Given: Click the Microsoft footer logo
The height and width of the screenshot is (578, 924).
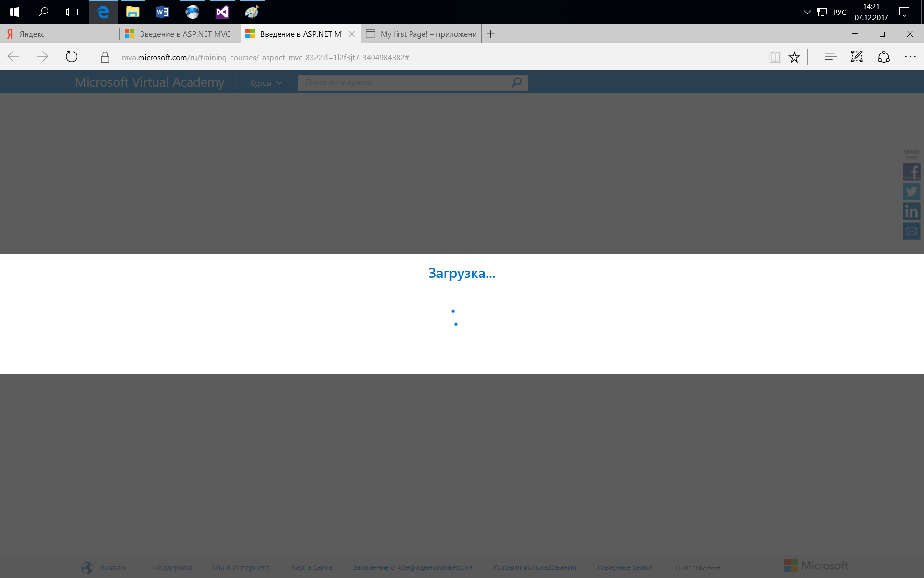Looking at the screenshot, I should click(816, 565).
